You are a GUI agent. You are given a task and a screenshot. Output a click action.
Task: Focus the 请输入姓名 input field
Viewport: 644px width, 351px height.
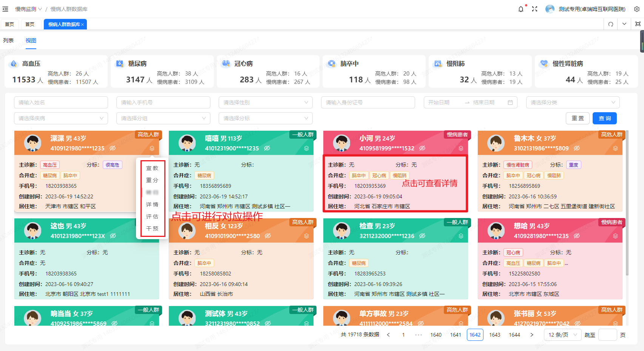(61, 102)
